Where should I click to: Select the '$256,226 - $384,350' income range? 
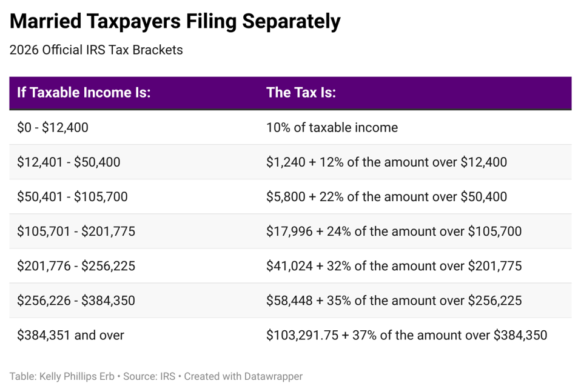point(76,301)
